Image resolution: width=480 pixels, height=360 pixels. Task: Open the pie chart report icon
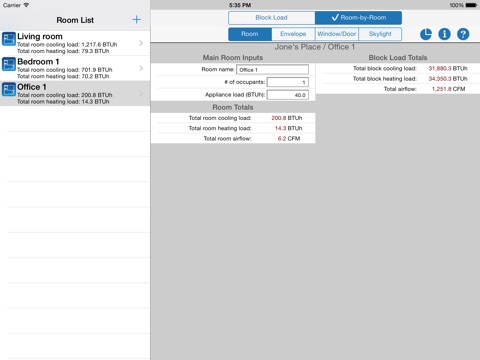(x=426, y=34)
